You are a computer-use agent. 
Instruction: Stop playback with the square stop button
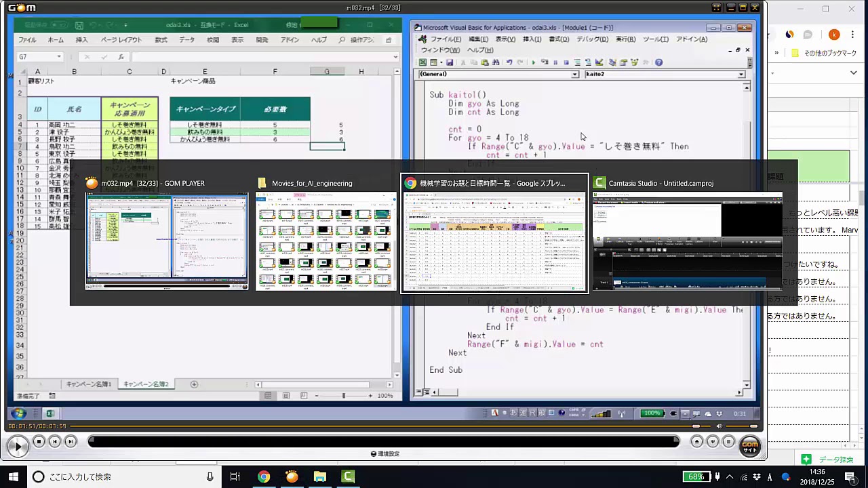[x=39, y=442]
